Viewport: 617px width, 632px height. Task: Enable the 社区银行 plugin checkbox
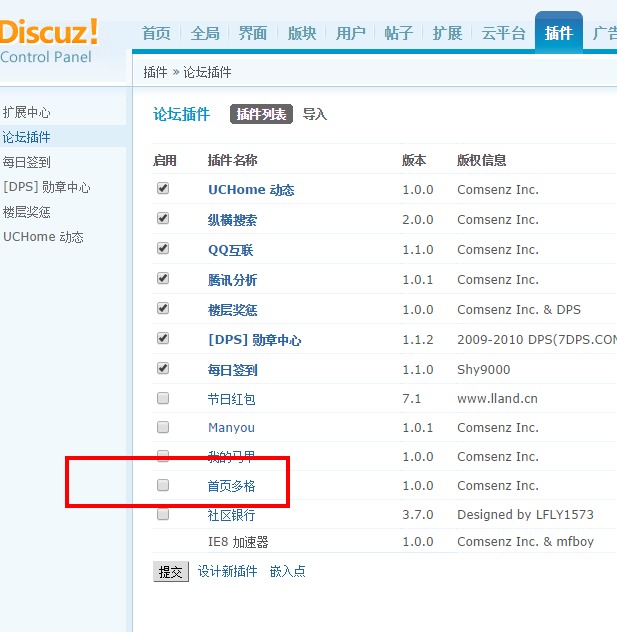[x=163, y=514]
